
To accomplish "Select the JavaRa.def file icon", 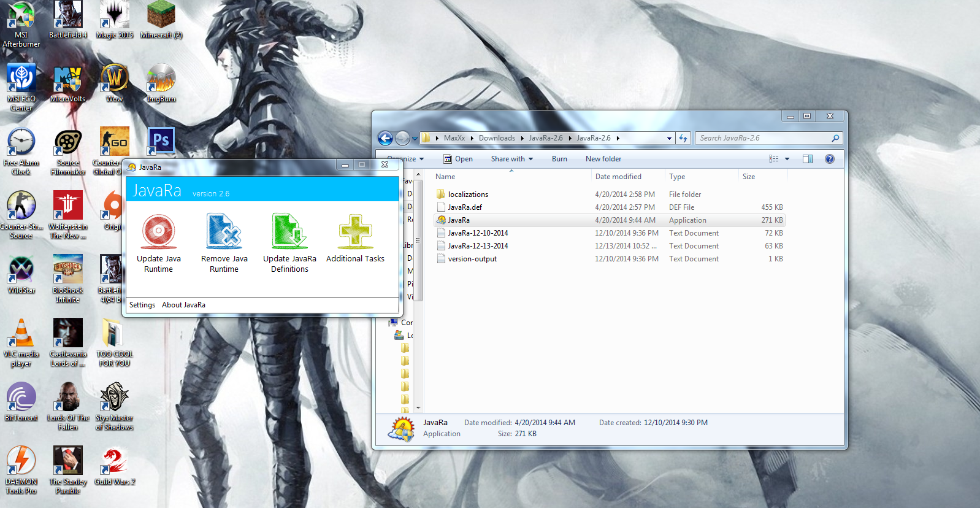I will tap(441, 207).
